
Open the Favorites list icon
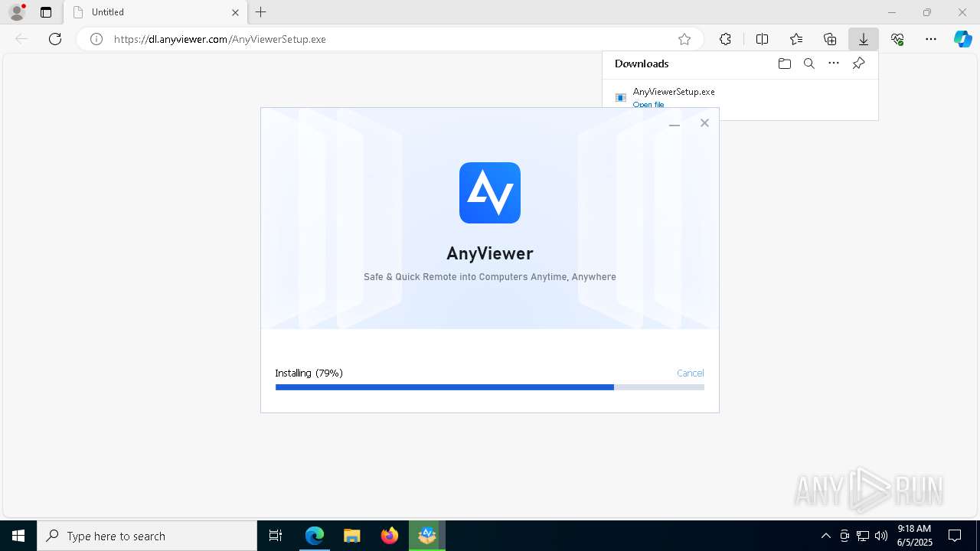point(796,39)
